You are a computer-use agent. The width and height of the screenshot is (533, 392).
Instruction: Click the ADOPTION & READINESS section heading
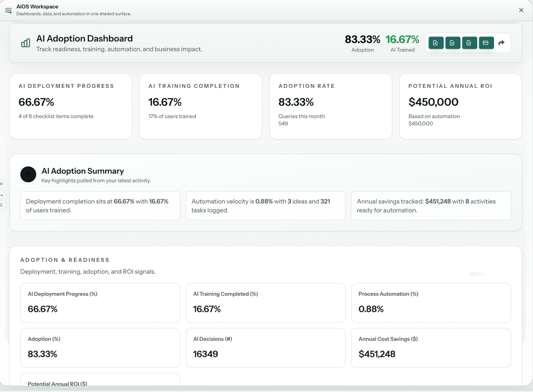[x=65, y=260]
